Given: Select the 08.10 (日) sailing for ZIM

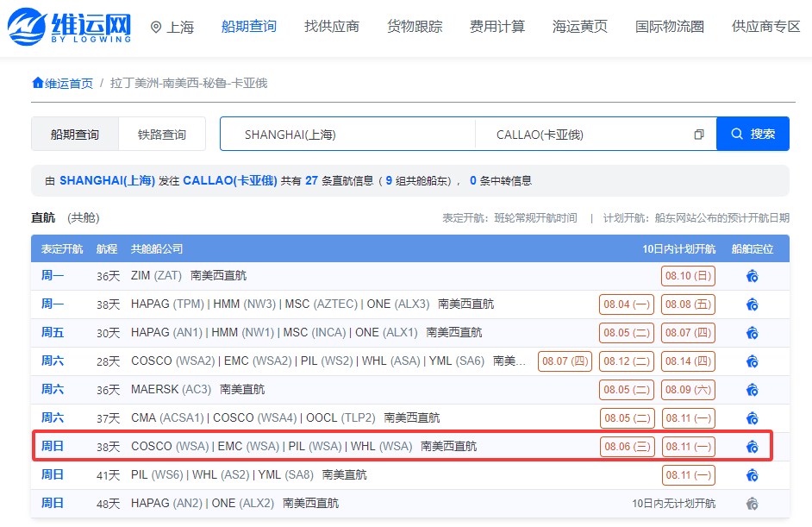Looking at the screenshot, I should click(688, 276).
